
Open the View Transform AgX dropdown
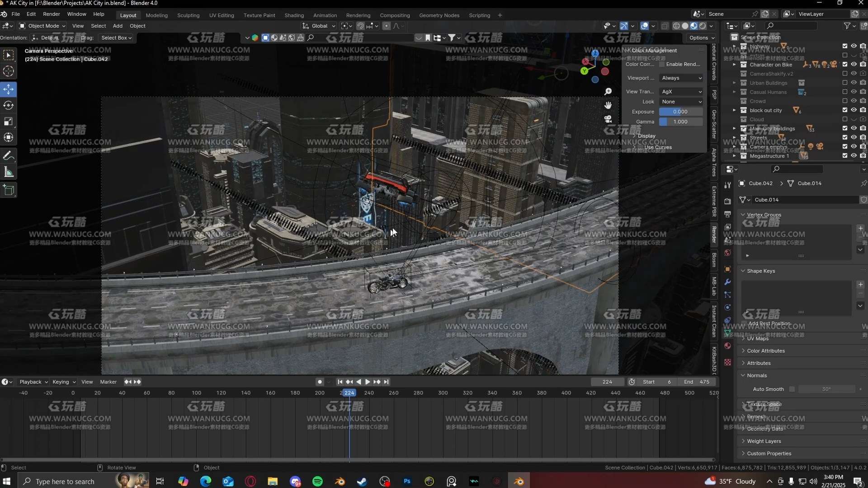(x=681, y=92)
